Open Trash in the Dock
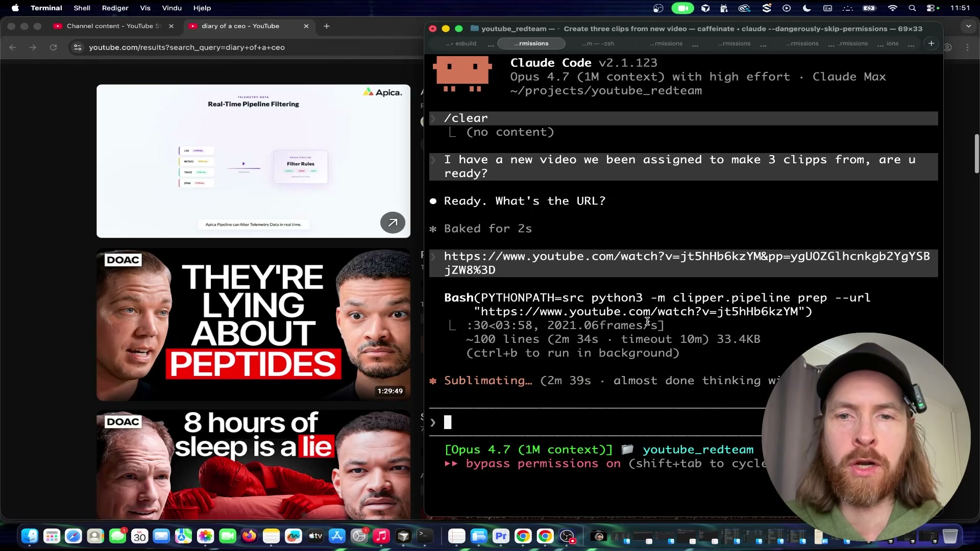The image size is (980, 551). pyautogui.click(x=949, y=536)
